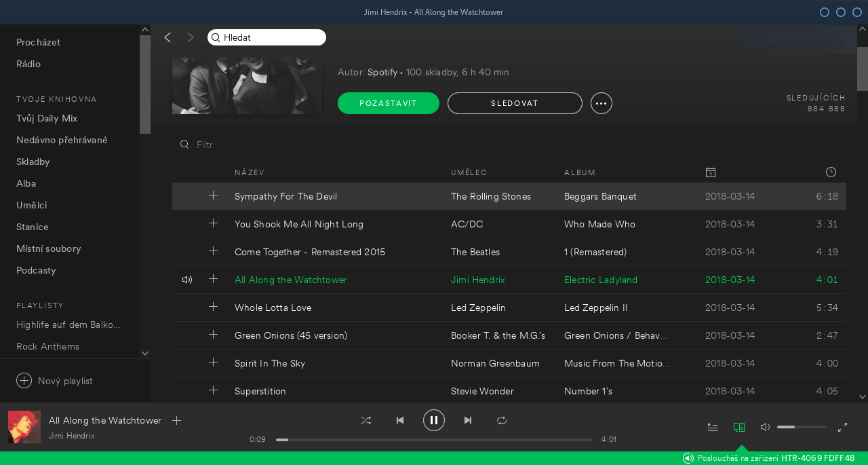
Task: Open Alba in library
Action: (x=26, y=183)
